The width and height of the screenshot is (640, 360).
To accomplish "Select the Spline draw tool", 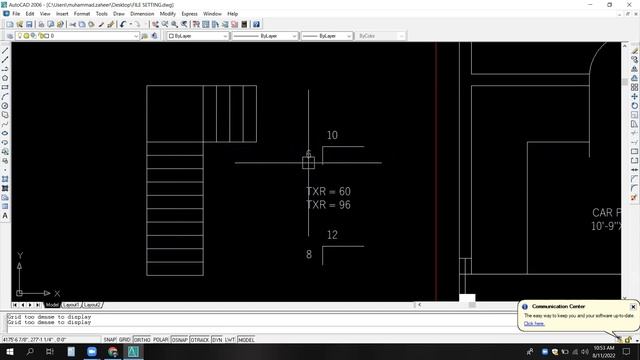I will (x=5, y=124).
